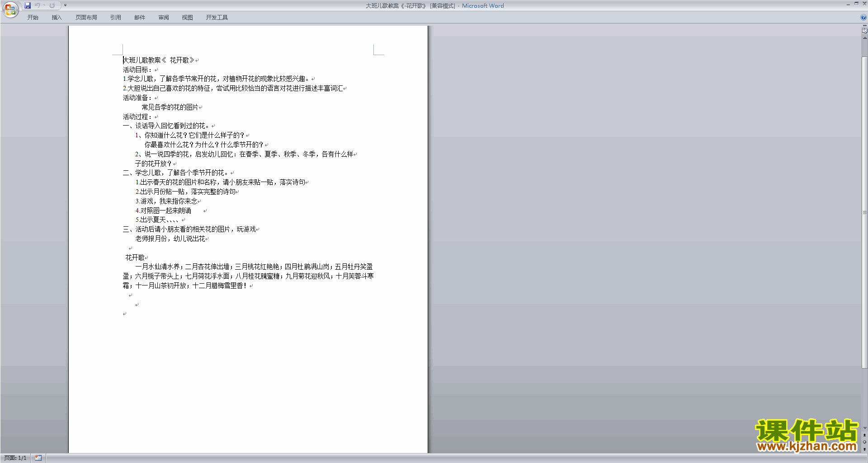Click the Redo icon in quick access toolbar

click(x=52, y=5)
